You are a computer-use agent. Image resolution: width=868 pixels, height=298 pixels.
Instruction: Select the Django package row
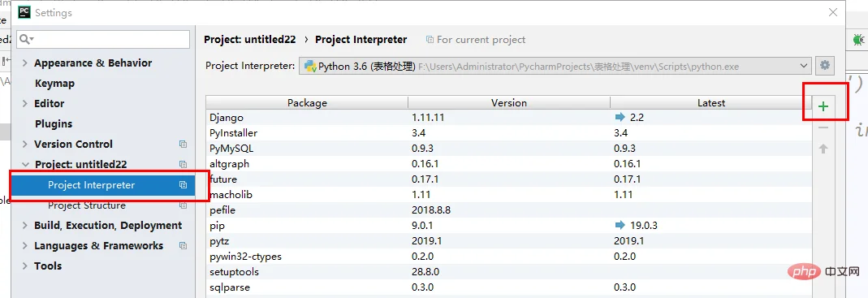coord(509,118)
